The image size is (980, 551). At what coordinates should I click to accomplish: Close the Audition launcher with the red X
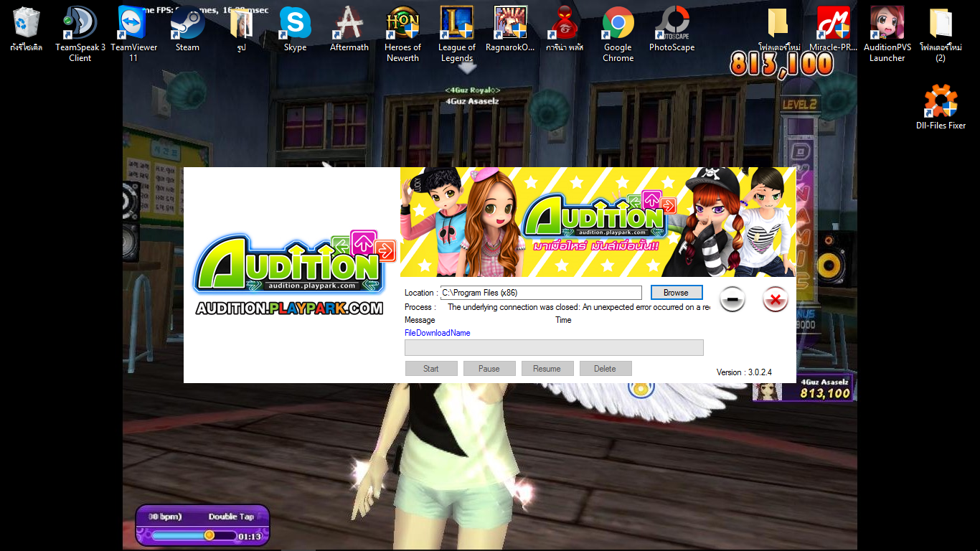click(x=775, y=299)
